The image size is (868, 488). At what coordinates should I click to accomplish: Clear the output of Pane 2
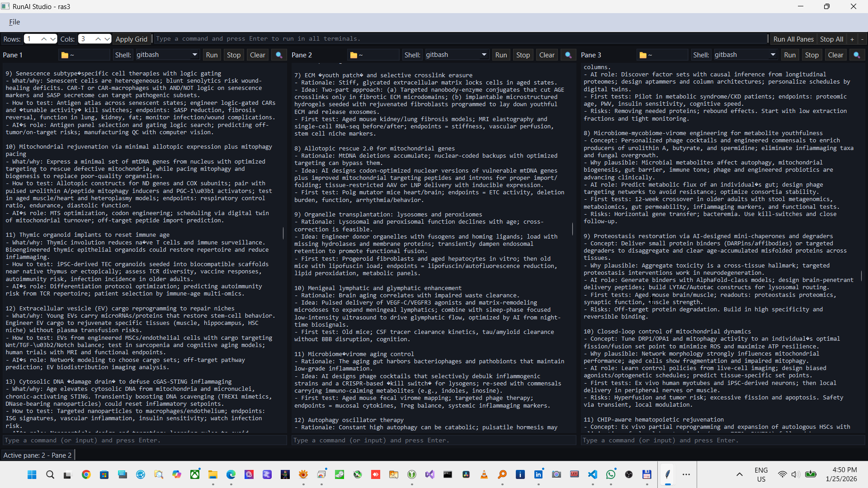tap(547, 54)
